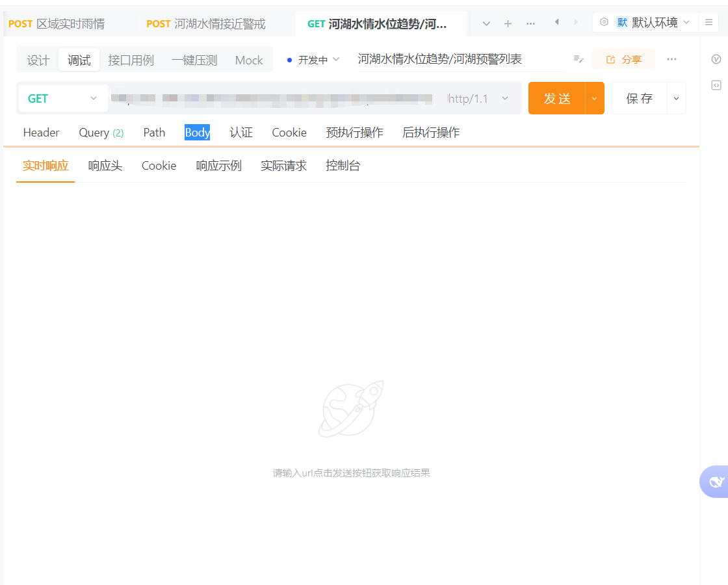728x585 pixels.
Task: Select the highlighted Body tab
Action: coord(198,133)
